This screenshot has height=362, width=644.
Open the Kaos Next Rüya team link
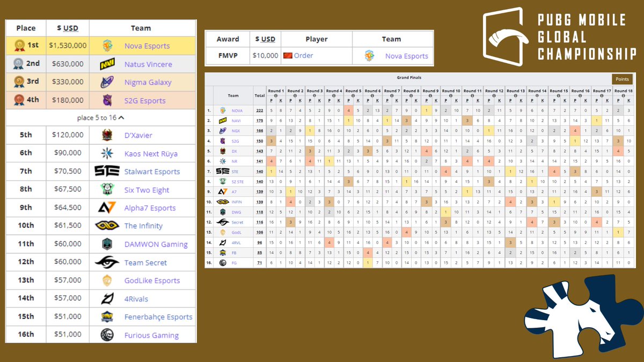pos(151,154)
